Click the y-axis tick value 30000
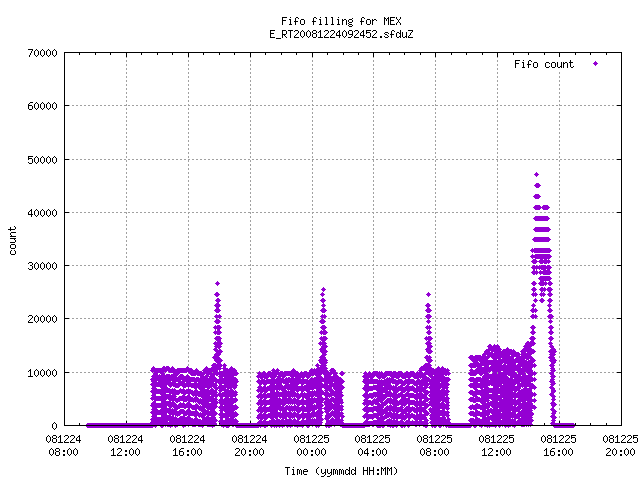The height and width of the screenshot is (480, 640). 42,266
